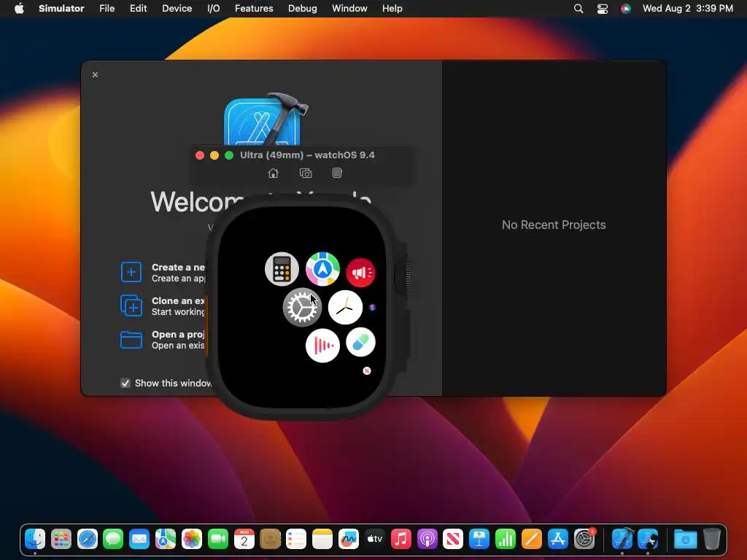Open the Edit menu
Screen dimensions: 747x560
pos(138,9)
